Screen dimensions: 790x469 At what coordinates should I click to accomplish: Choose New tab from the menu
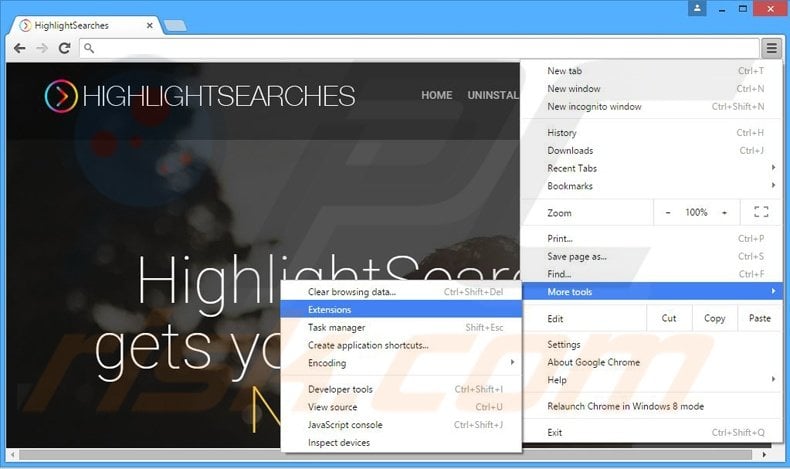pos(652,71)
